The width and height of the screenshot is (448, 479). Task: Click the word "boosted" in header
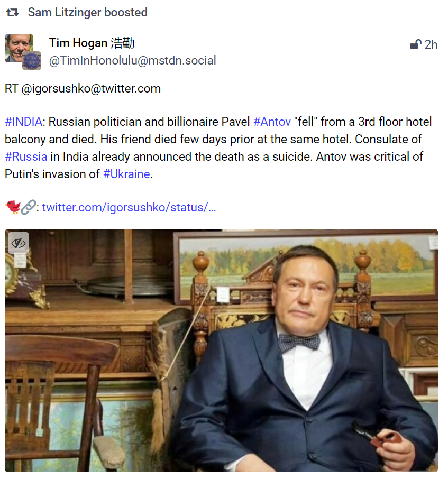pyautogui.click(x=127, y=13)
